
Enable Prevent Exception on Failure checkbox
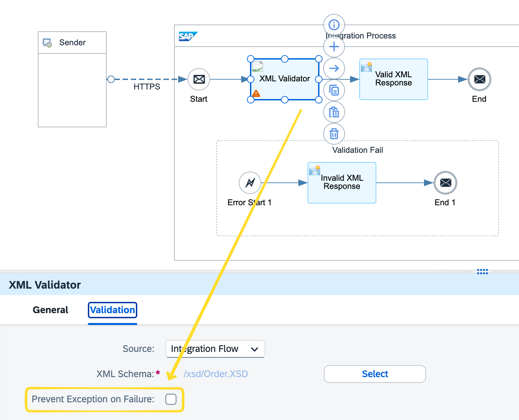pyautogui.click(x=171, y=399)
